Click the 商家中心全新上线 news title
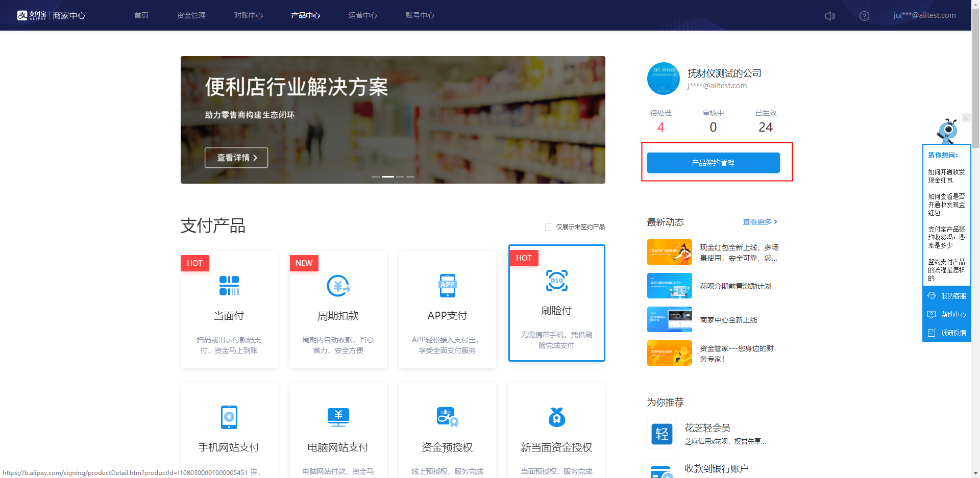 pos(728,320)
